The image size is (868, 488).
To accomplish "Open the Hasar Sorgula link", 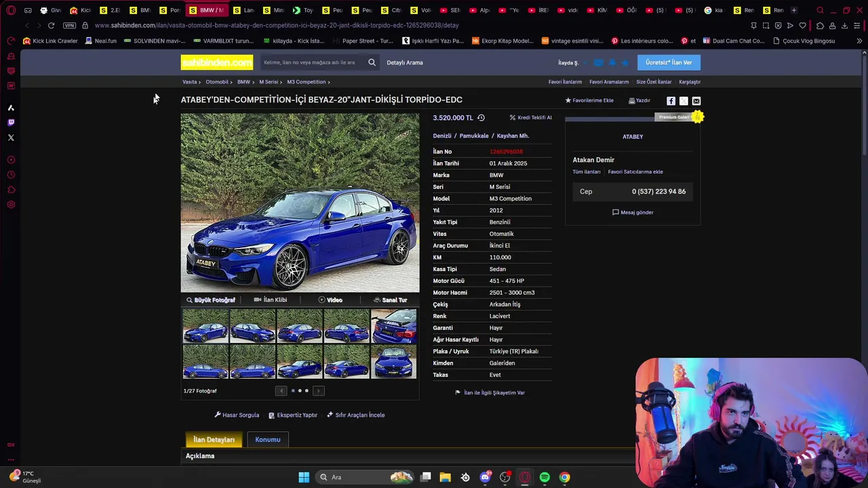I will [x=237, y=415].
